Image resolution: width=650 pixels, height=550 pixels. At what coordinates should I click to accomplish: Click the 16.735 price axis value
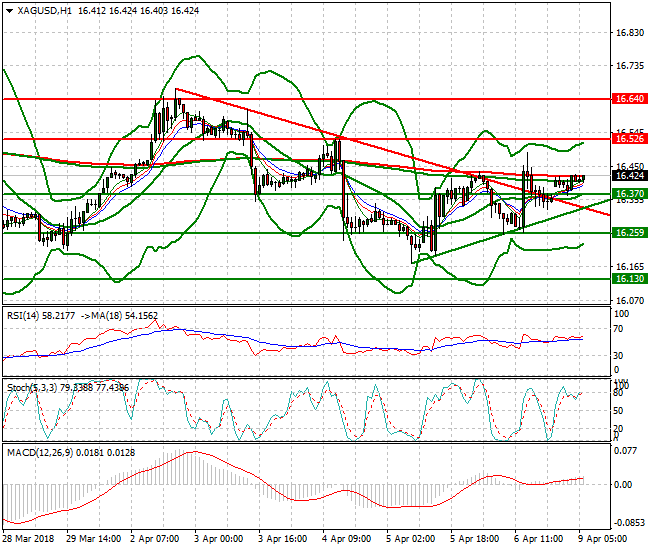pyautogui.click(x=630, y=65)
